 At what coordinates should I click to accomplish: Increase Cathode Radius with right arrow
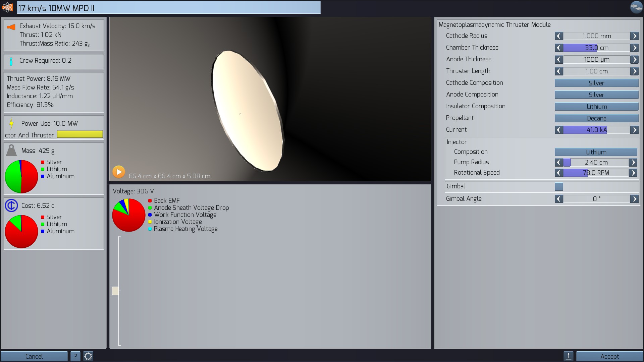pyautogui.click(x=634, y=36)
